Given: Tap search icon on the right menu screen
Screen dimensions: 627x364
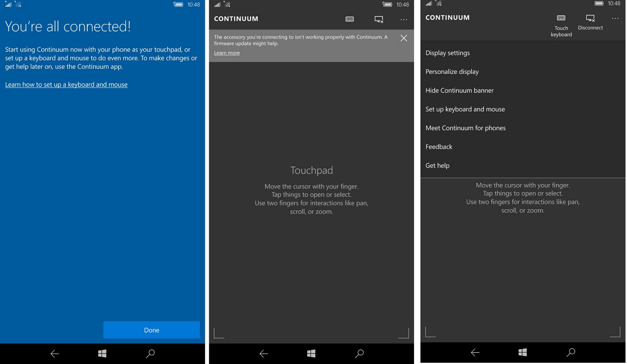Looking at the screenshot, I should tap(571, 352).
